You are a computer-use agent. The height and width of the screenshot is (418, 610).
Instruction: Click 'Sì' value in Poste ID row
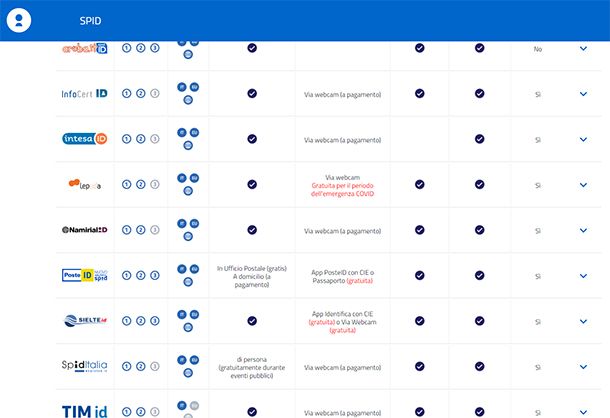coord(538,276)
